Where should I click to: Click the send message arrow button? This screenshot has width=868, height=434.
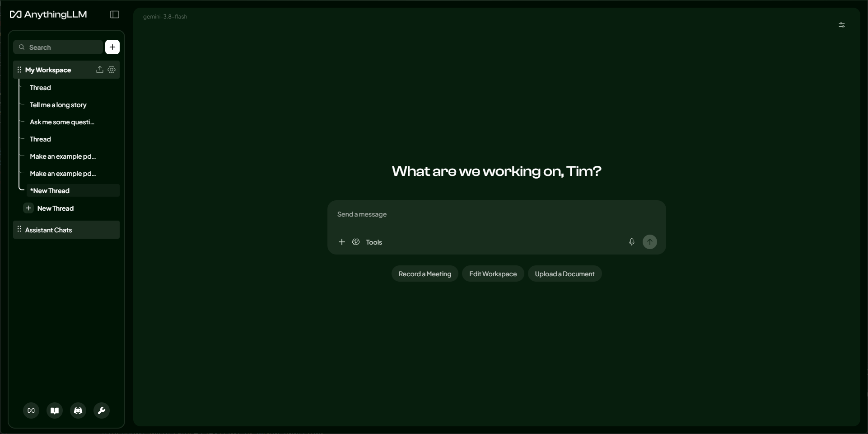[650, 242]
